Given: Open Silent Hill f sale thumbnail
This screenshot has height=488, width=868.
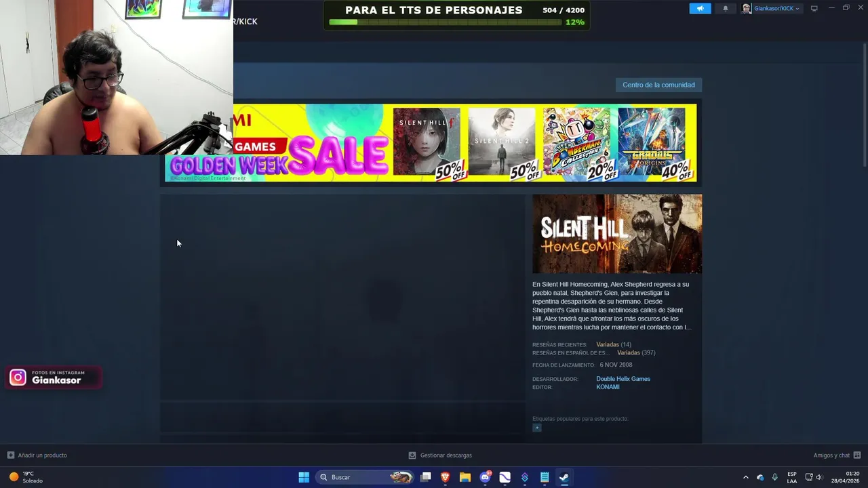Looking at the screenshot, I should coord(427,141).
